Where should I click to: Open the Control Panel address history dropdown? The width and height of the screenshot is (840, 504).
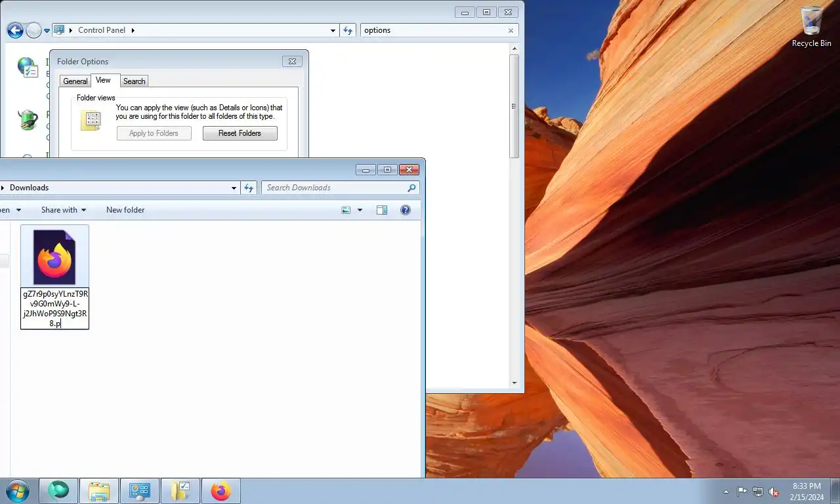coord(333,31)
